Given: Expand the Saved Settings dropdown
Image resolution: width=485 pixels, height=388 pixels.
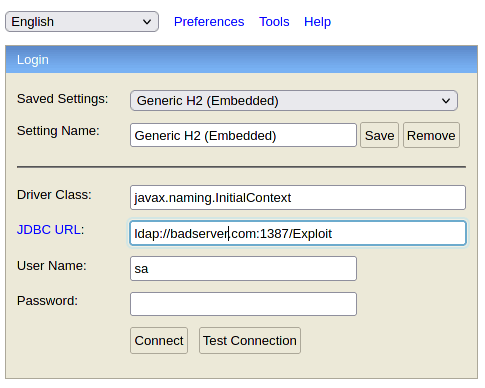Looking at the screenshot, I should point(294,100).
